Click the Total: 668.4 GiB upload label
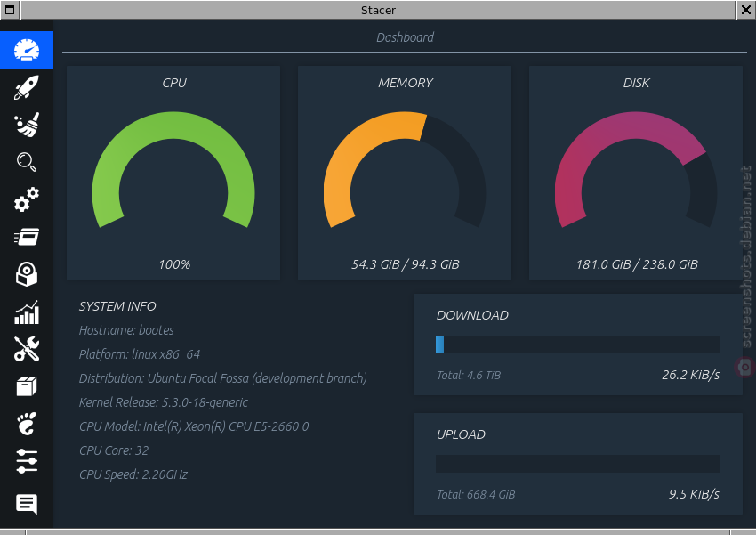Screen dimensions: 756x535 point(476,494)
